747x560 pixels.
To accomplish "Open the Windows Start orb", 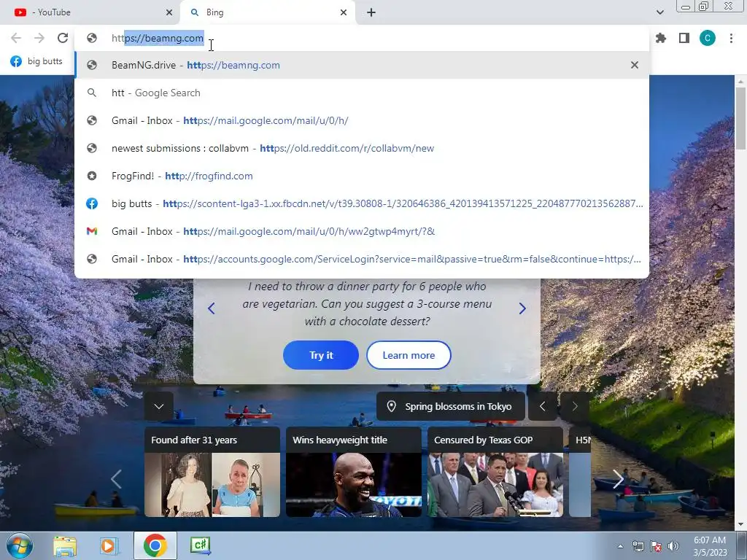I will pos(20,545).
